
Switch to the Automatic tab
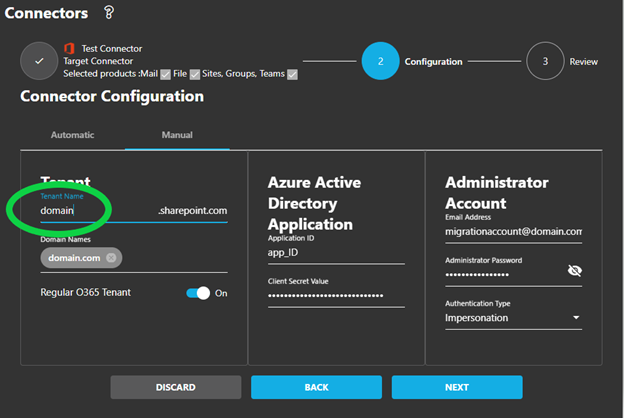click(73, 134)
